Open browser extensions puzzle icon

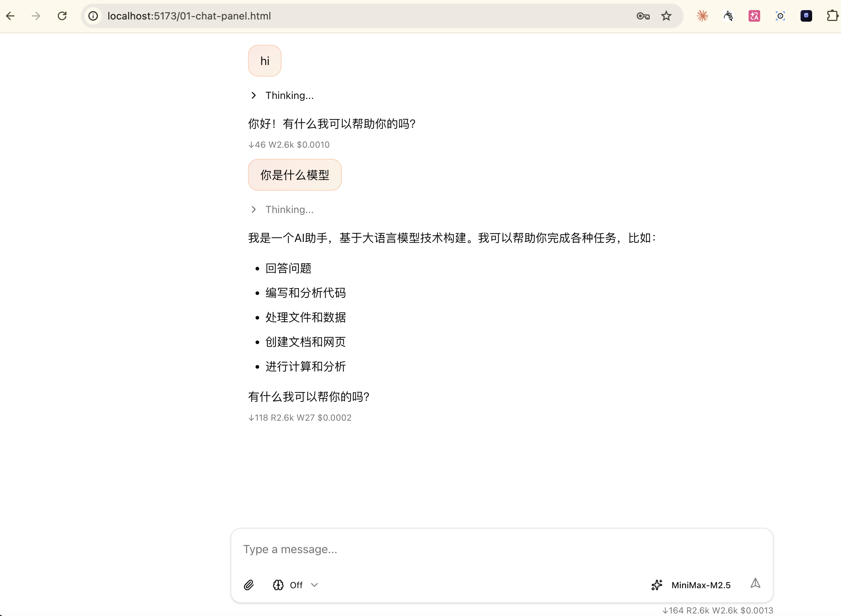coord(832,16)
